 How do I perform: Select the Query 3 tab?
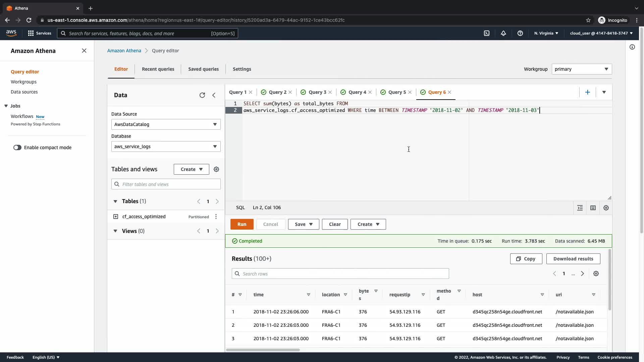click(317, 92)
